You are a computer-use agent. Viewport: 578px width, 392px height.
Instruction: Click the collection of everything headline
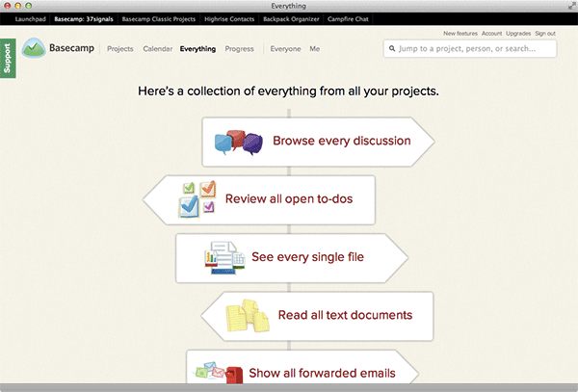coord(289,91)
